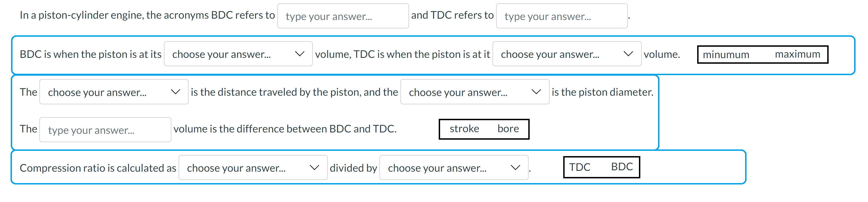Open the first compression ratio dropdown
The height and width of the screenshot is (202, 868).
pos(253,167)
